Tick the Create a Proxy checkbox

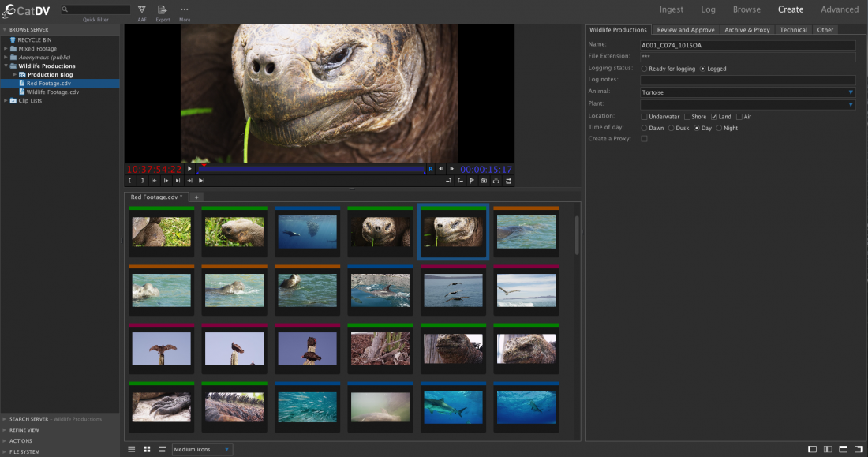pyautogui.click(x=645, y=139)
